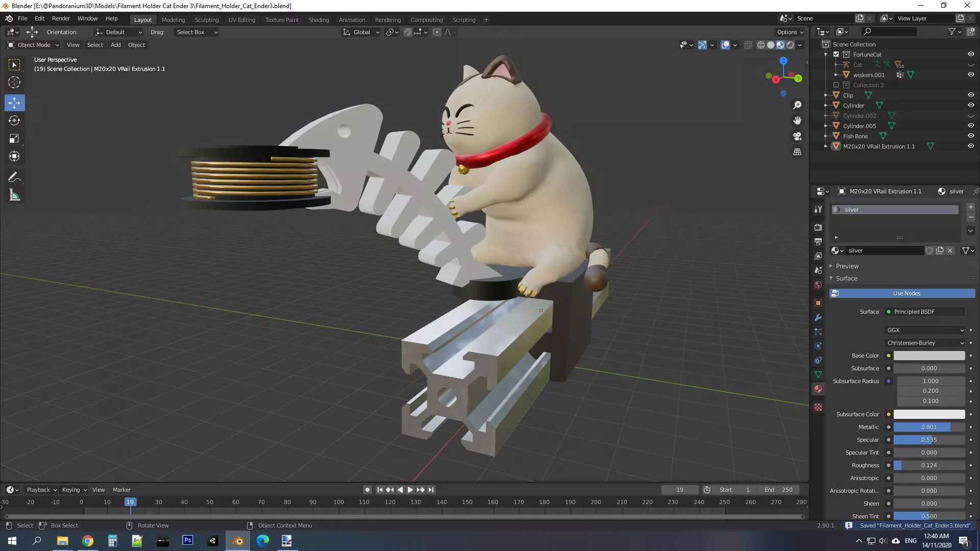Adjust the Metallic slider
This screenshot has height=551, width=980.
[928, 427]
